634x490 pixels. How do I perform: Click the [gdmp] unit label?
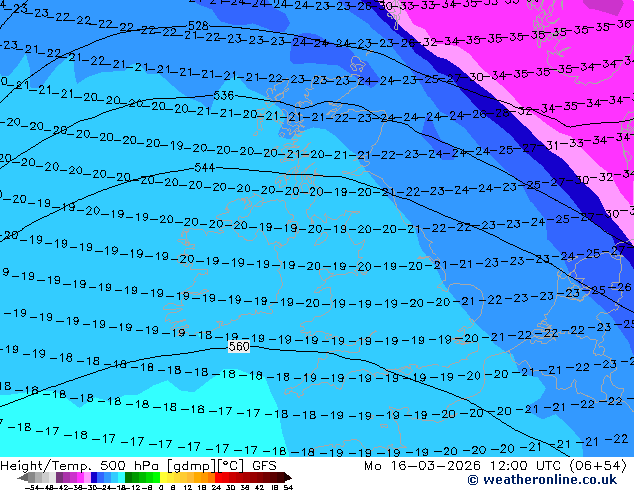coord(191,466)
